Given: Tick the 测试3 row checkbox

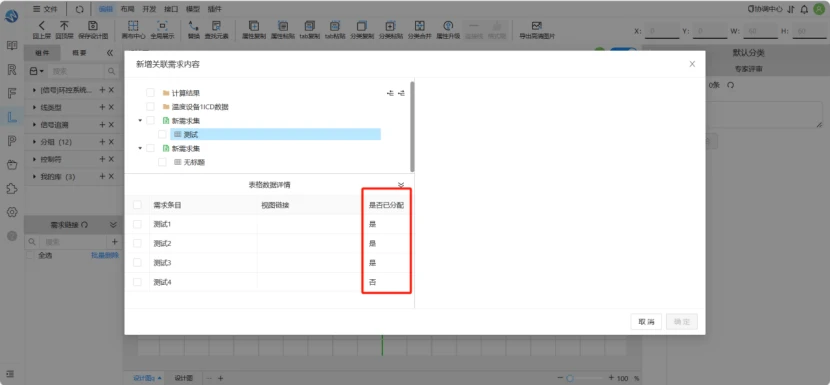Looking at the screenshot, I should [137, 262].
